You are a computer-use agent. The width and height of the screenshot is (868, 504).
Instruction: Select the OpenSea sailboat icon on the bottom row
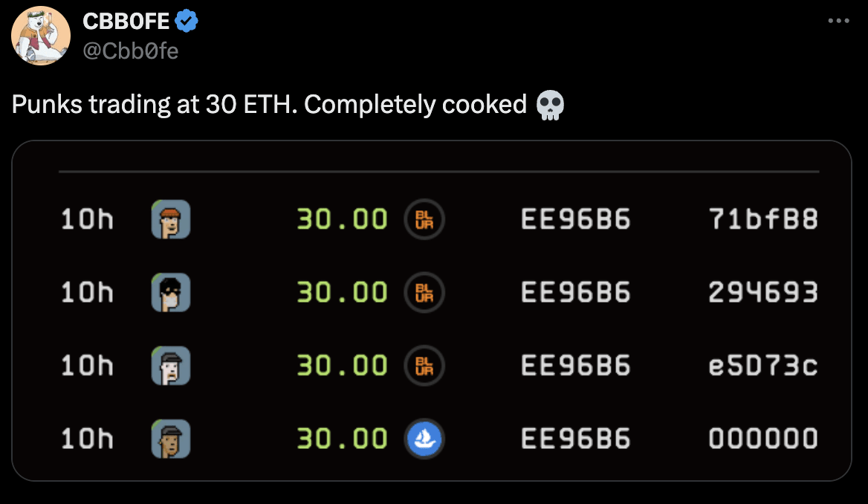424,439
